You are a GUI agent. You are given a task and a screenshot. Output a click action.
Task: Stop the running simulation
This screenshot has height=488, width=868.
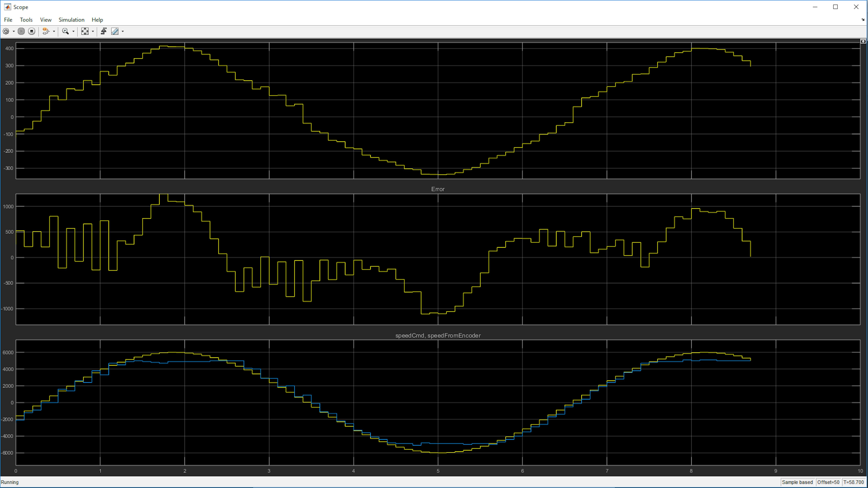point(32,31)
